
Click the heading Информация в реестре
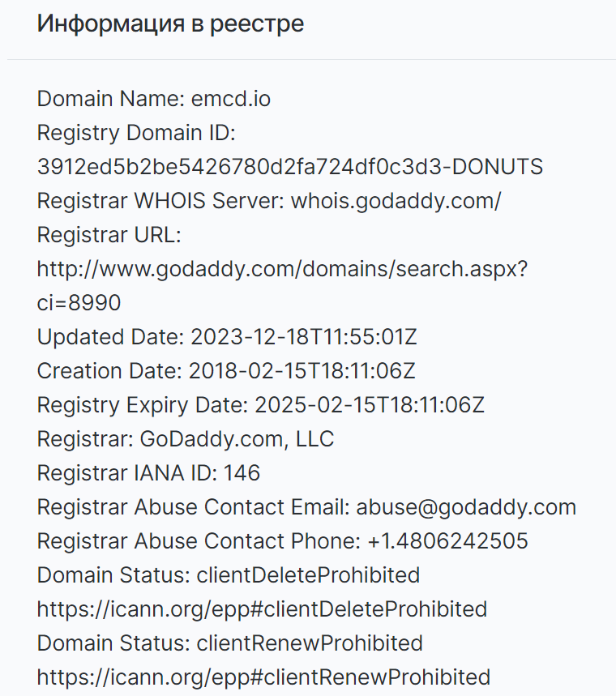click(x=170, y=24)
